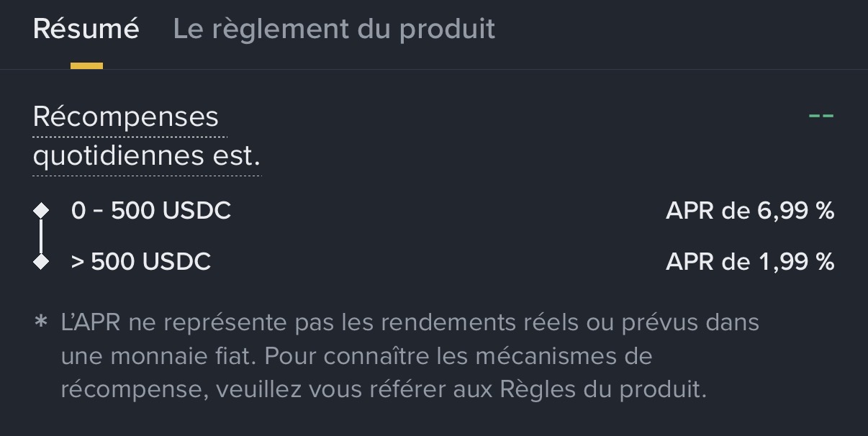
Task: Click the green double-dash rewards value
Action: [820, 116]
